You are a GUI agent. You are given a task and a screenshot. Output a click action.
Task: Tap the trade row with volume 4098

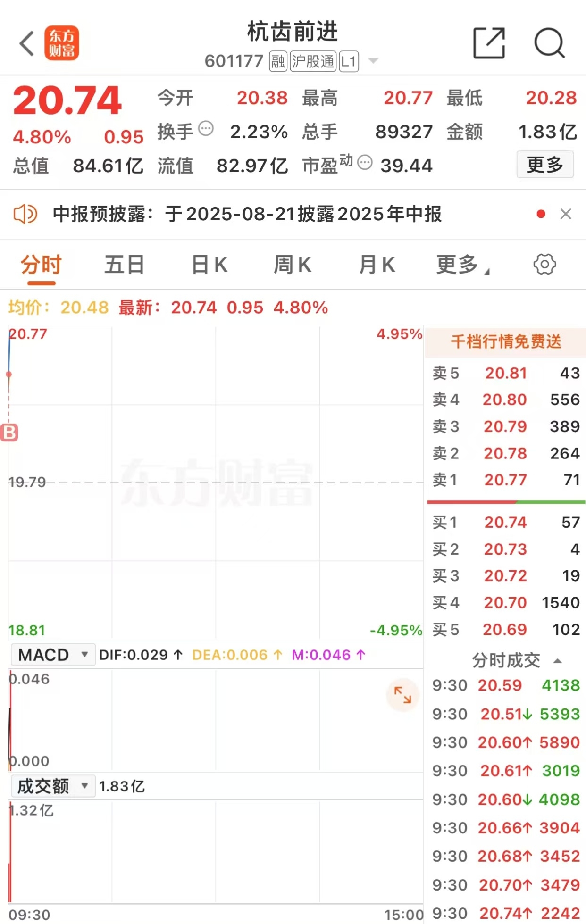tap(506, 799)
